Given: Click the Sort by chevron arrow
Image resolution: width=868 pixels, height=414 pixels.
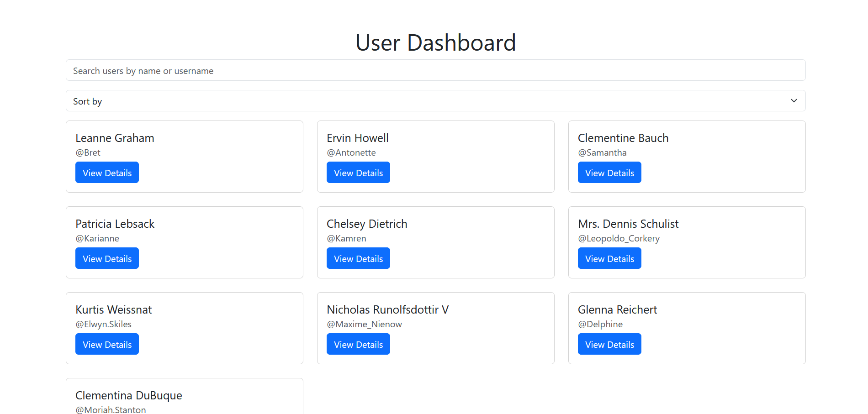Looking at the screenshot, I should [794, 101].
